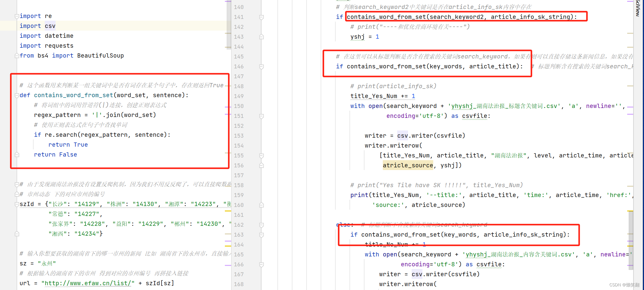The height and width of the screenshot is (290, 644).
Task: Click 'article_title' argument on line 146
Action: (x=493, y=67)
